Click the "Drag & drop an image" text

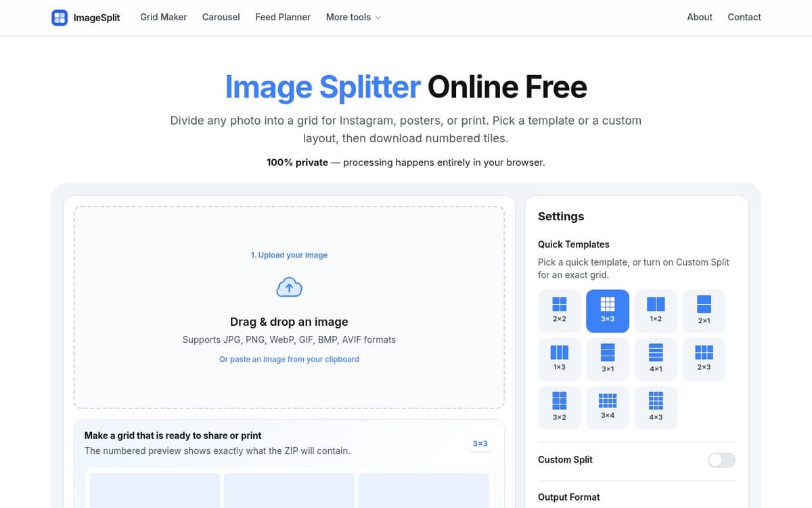pos(289,322)
